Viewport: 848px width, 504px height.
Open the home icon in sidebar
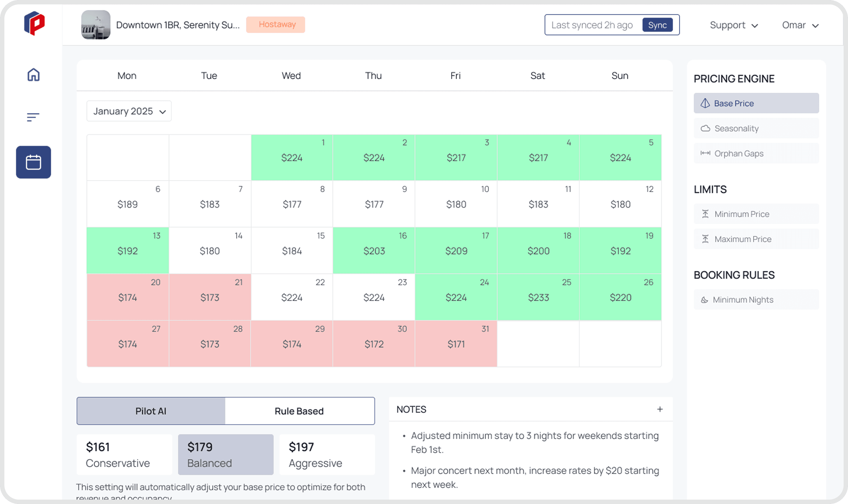tap(33, 75)
